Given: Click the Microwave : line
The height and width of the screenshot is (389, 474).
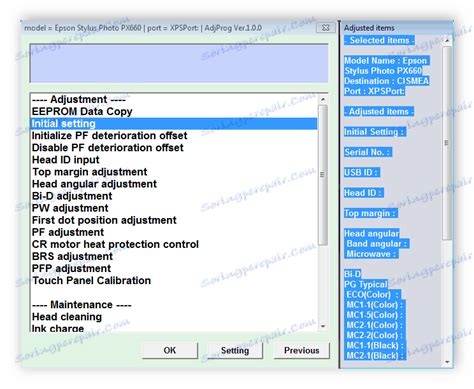Looking at the screenshot, I should click(x=371, y=254).
